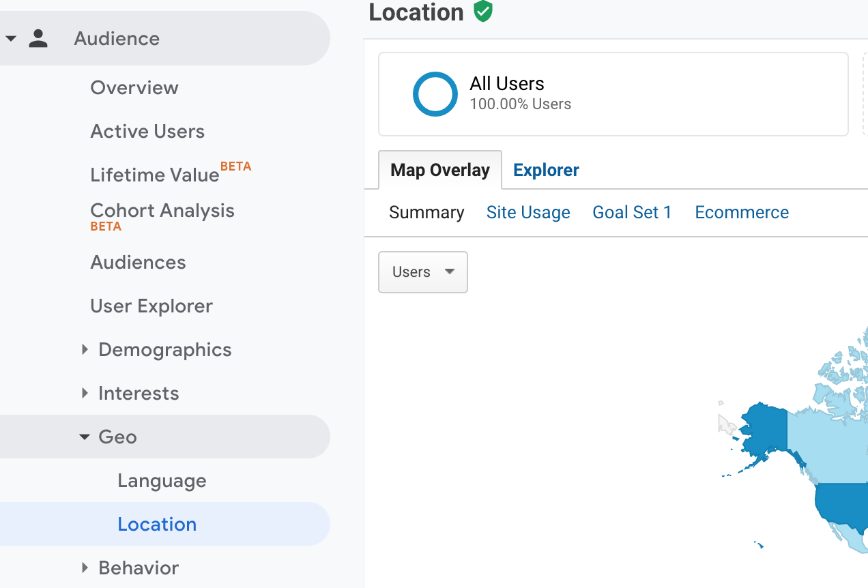Collapse the Audience section arrow

point(11,39)
